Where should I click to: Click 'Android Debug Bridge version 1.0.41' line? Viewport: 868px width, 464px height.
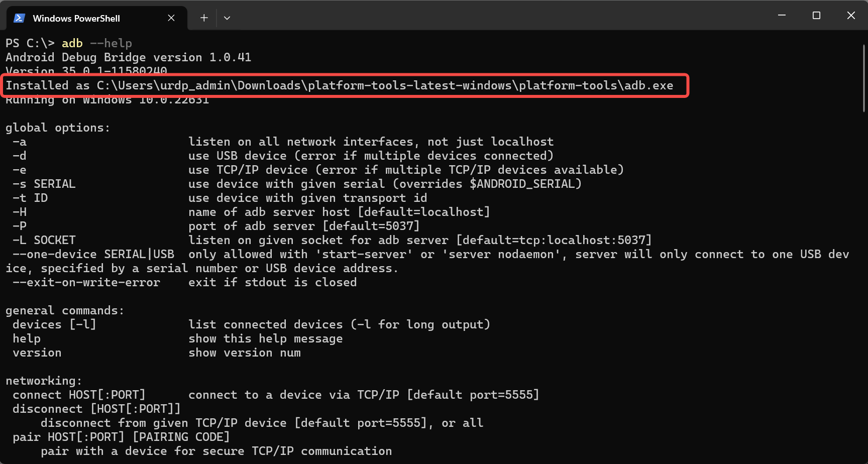tap(128, 57)
